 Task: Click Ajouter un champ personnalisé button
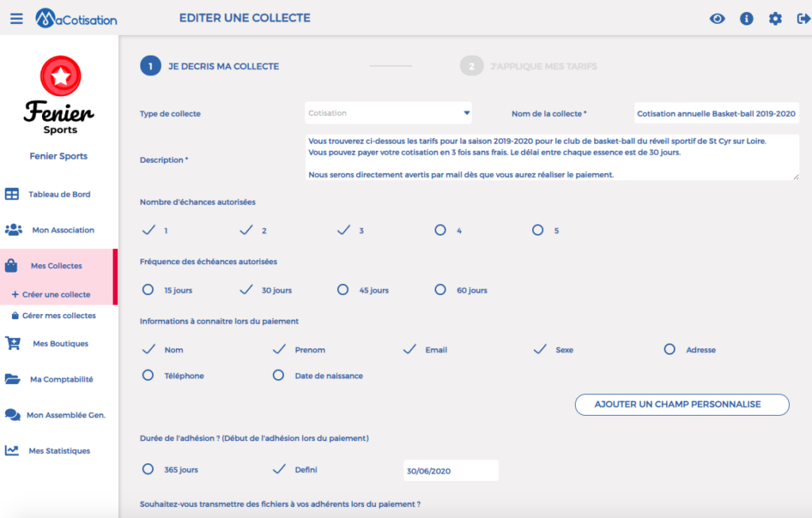point(682,405)
